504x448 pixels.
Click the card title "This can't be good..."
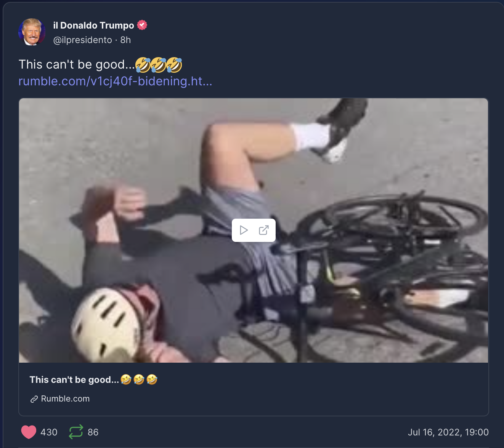[74, 380]
